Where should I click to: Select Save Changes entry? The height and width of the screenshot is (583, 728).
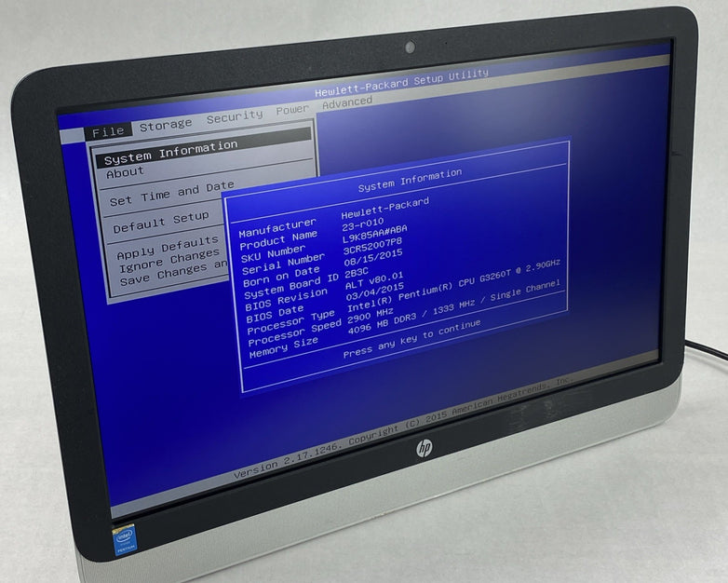click(174, 274)
